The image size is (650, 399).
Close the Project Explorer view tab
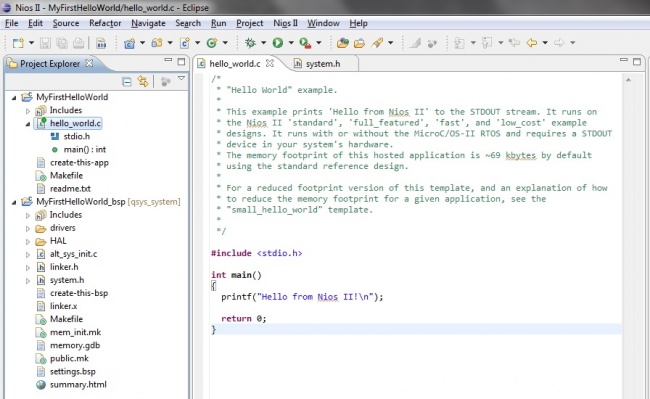point(89,63)
